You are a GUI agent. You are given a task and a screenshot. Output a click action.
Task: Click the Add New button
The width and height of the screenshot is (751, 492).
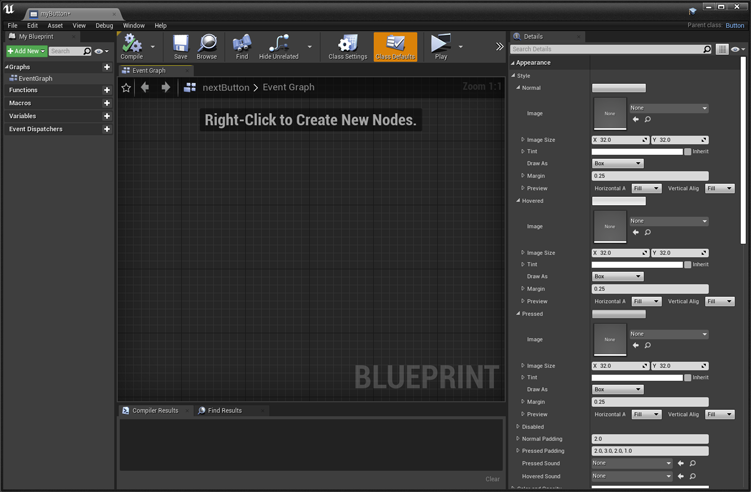(x=26, y=51)
